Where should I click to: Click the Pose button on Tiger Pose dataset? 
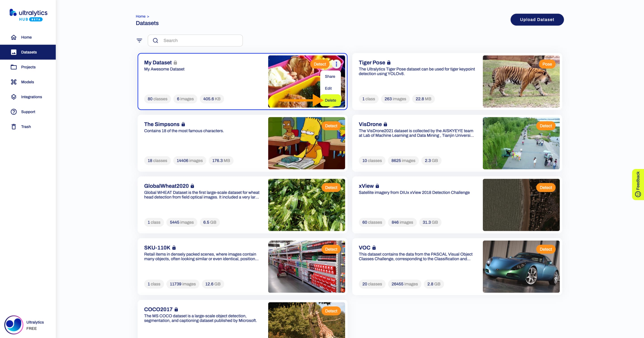click(x=547, y=64)
